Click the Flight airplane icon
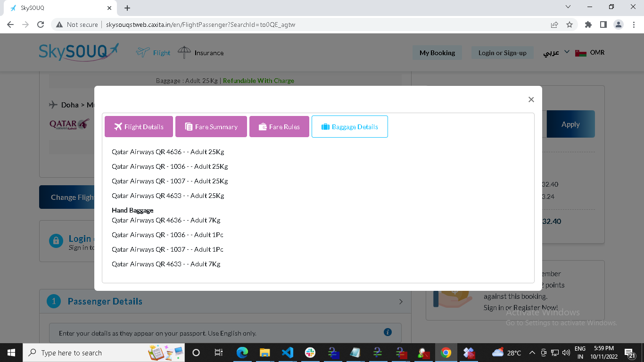644x362 pixels. point(143,52)
